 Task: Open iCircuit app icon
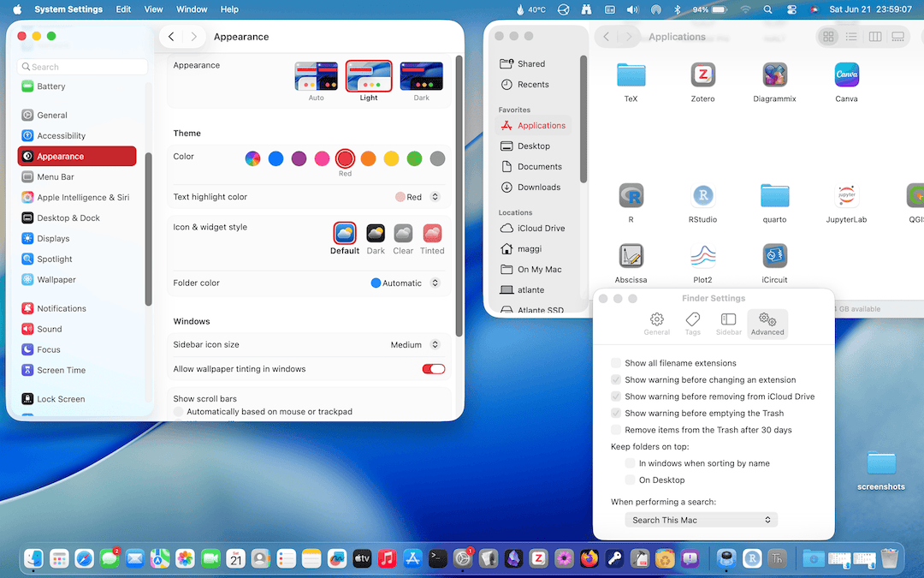(774, 256)
